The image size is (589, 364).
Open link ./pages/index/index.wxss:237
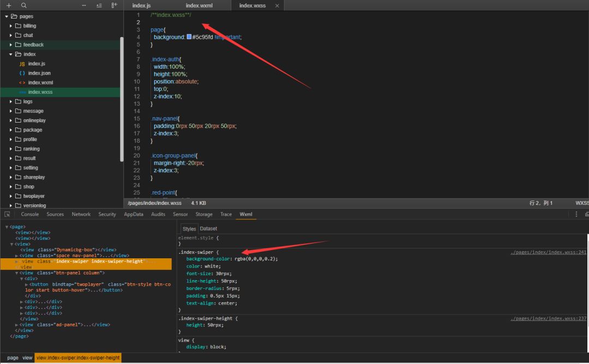coord(548,318)
